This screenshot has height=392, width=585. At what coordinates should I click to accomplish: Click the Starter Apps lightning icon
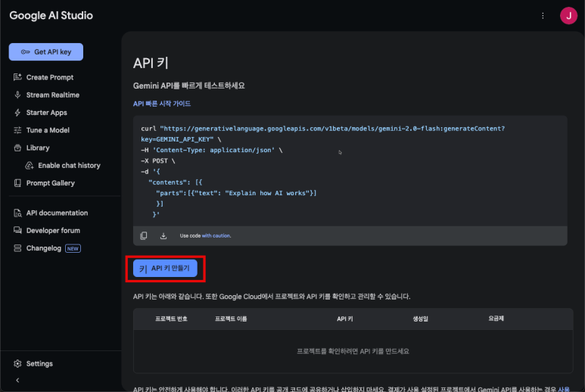tap(17, 112)
